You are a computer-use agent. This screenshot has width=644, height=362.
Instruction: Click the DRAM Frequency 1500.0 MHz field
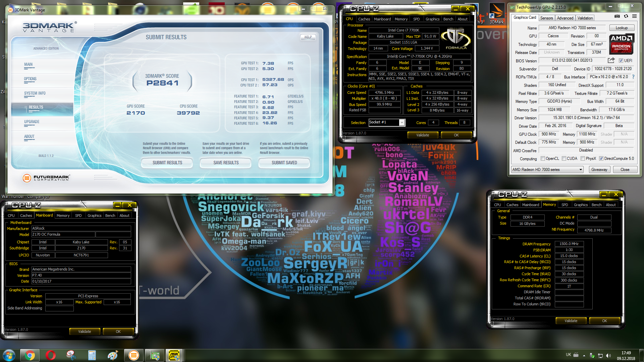pyautogui.click(x=569, y=244)
